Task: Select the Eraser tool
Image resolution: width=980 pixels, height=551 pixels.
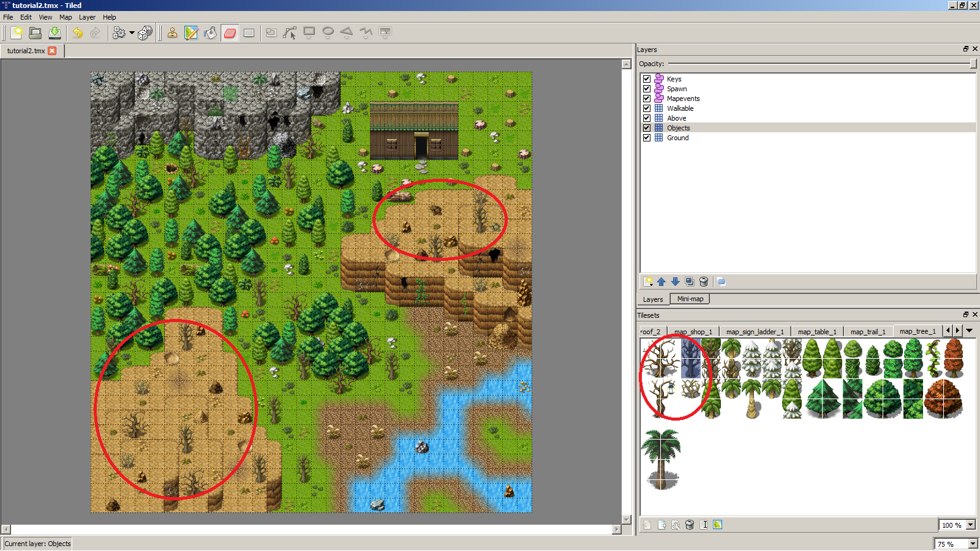Action: click(x=230, y=33)
